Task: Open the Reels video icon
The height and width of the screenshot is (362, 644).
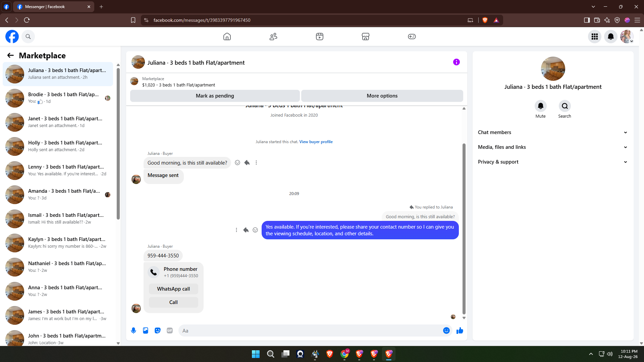Action: (x=320, y=37)
